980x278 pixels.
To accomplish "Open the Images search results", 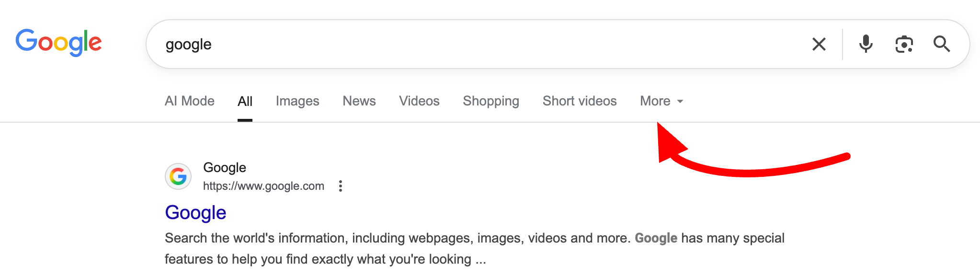I will coord(297,101).
